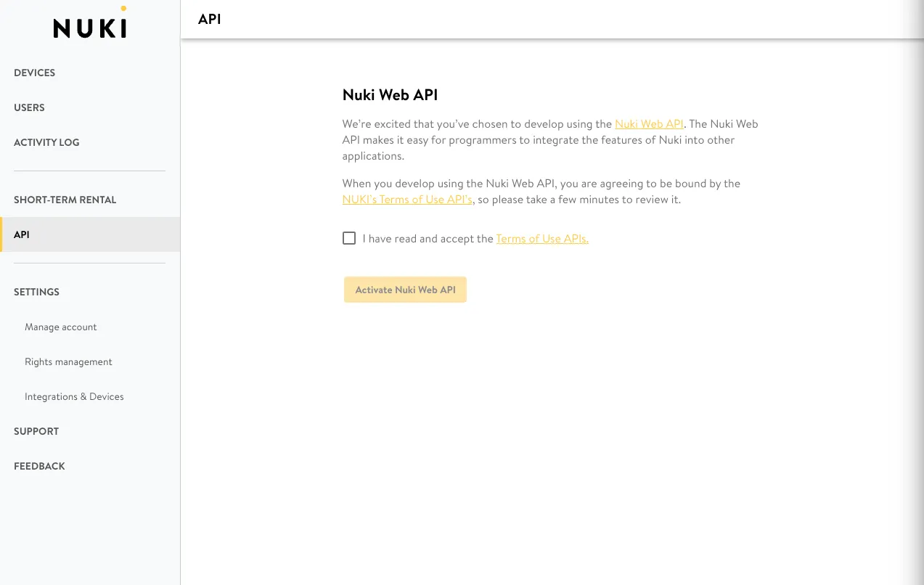Click the Nuki Web API heading
Image resolution: width=924 pixels, height=585 pixels.
[x=390, y=95]
